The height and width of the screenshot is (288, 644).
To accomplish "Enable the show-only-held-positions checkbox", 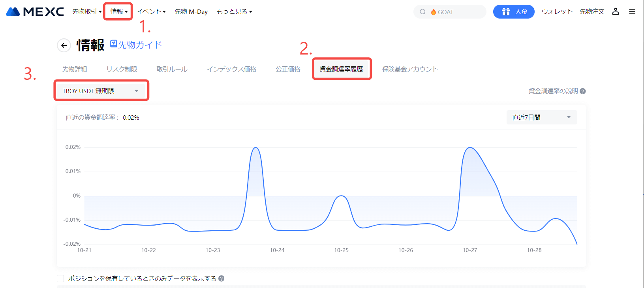I will tap(60, 279).
